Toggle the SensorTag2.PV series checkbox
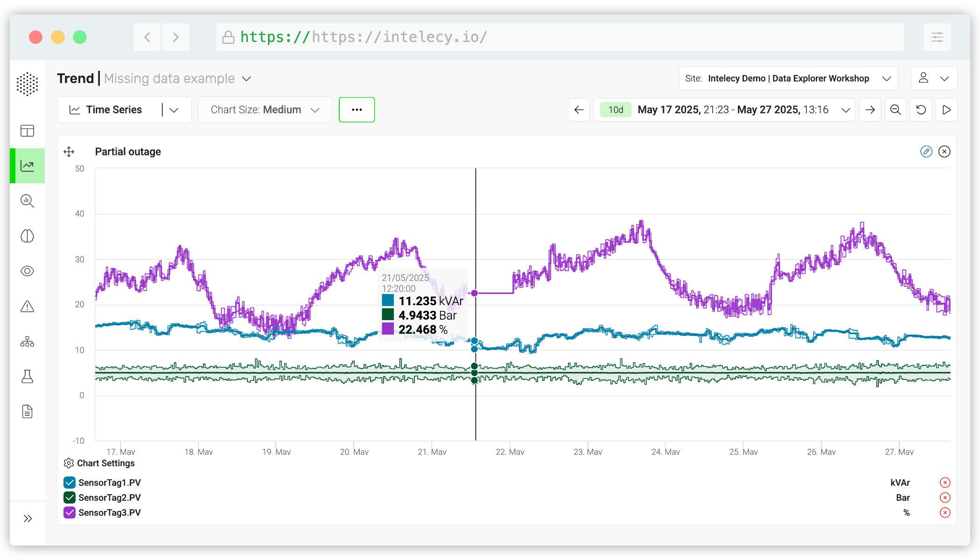This screenshot has height=560, width=980. (x=70, y=497)
